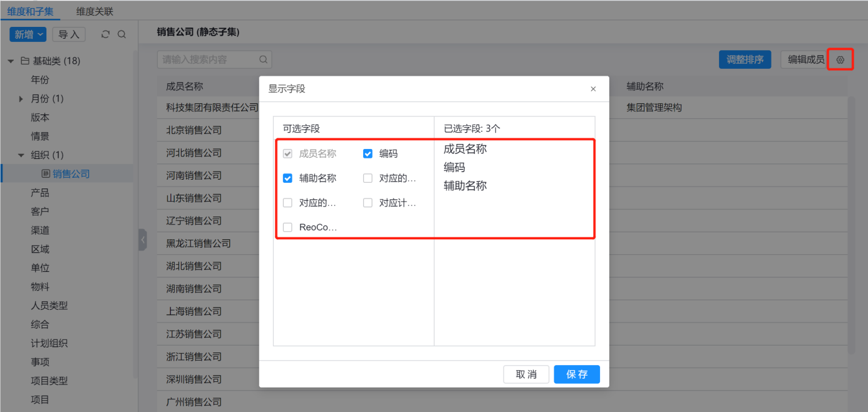Click the vertical scrollbar of member table
Image resolution: width=868 pixels, height=412 pixels.
(850, 219)
